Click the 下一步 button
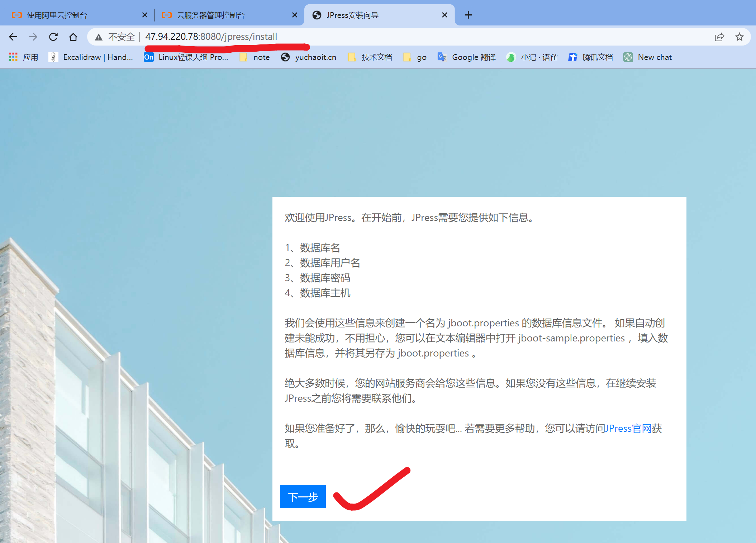Image resolution: width=756 pixels, height=543 pixels. pyautogui.click(x=303, y=497)
